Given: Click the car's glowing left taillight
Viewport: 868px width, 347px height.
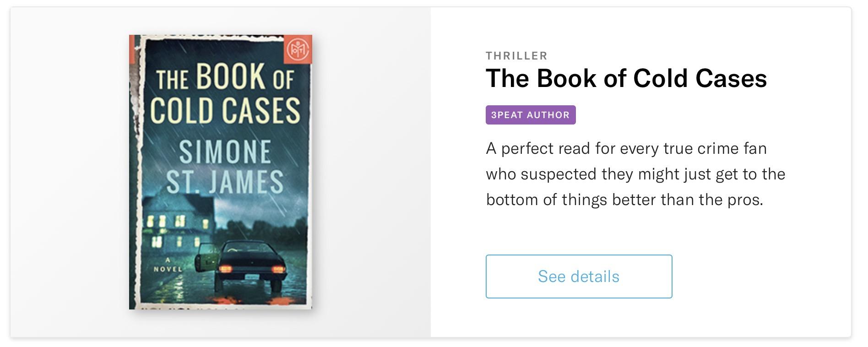Looking at the screenshot, I should (225, 269).
